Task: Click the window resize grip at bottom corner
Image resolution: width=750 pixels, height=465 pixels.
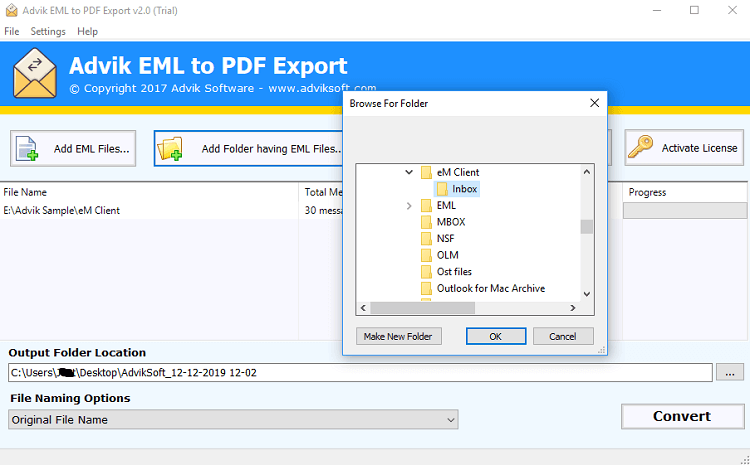Action: (x=745, y=460)
